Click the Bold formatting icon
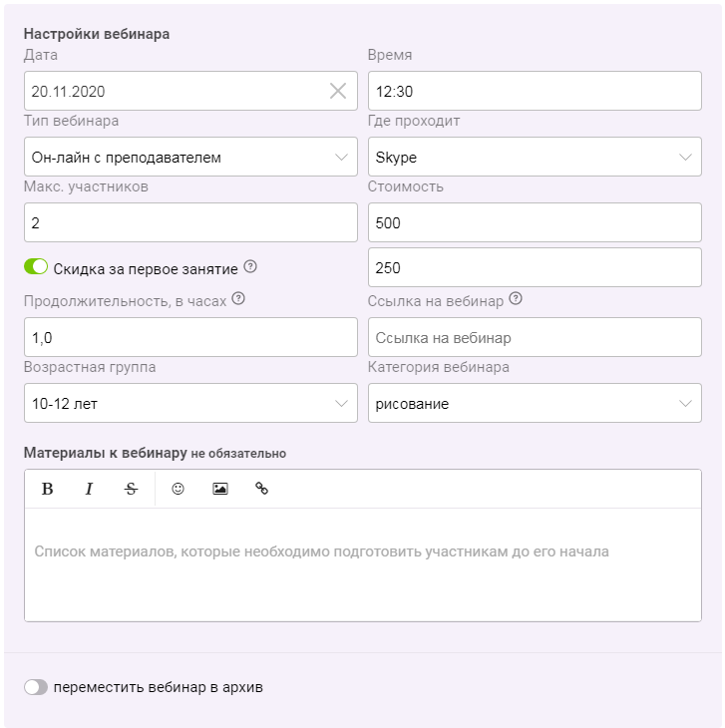The height and width of the screenshot is (728, 725). click(x=47, y=489)
